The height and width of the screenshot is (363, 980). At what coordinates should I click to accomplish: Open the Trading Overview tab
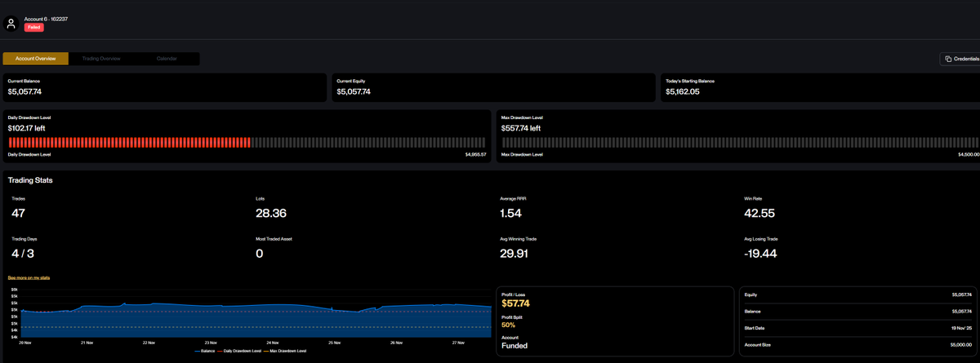pyautogui.click(x=101, y=59)
